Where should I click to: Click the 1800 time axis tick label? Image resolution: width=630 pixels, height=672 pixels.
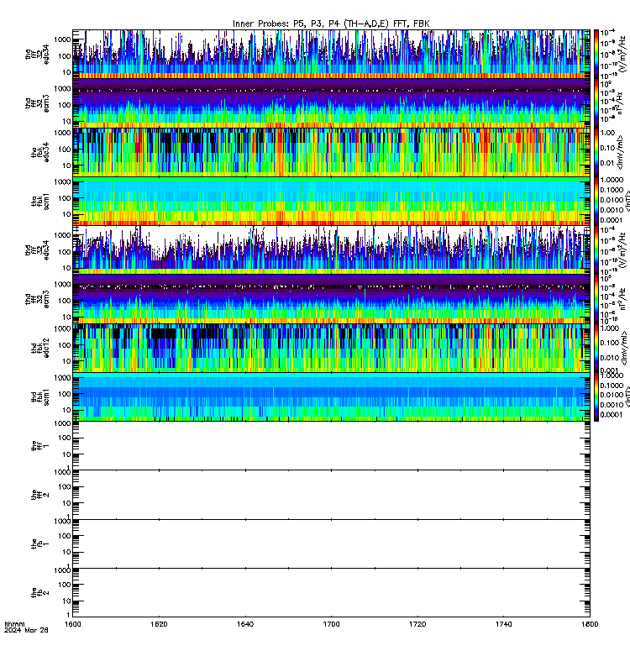590,624
